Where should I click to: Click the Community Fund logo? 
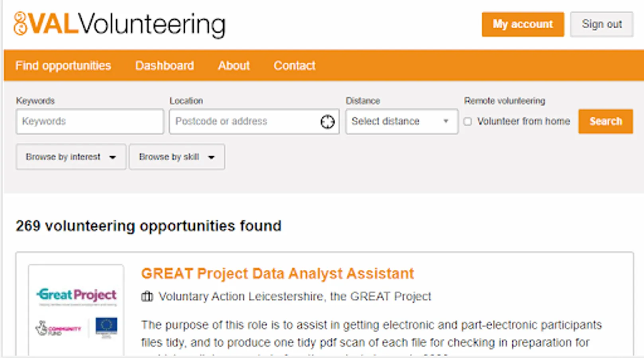point(58,329)
